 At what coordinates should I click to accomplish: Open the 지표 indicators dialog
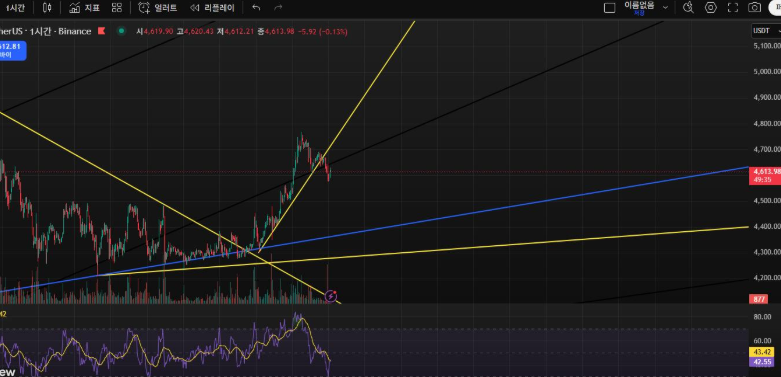coord(84,7)
